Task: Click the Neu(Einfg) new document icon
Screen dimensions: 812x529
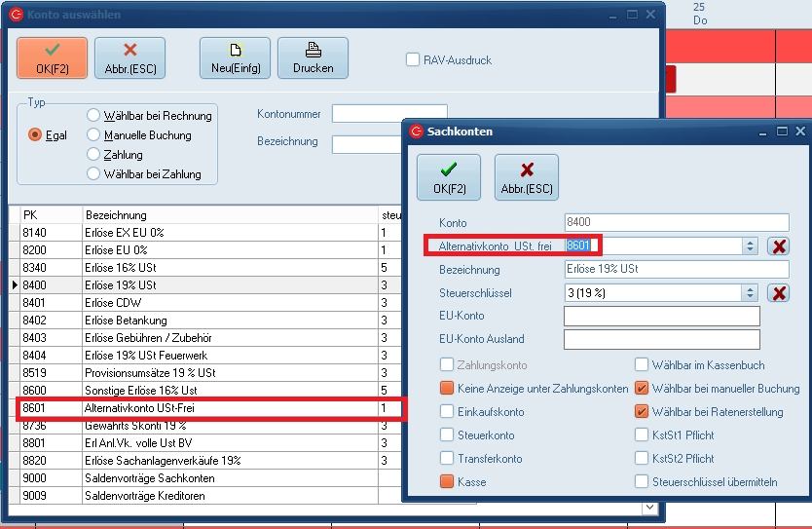Action: 235,49
